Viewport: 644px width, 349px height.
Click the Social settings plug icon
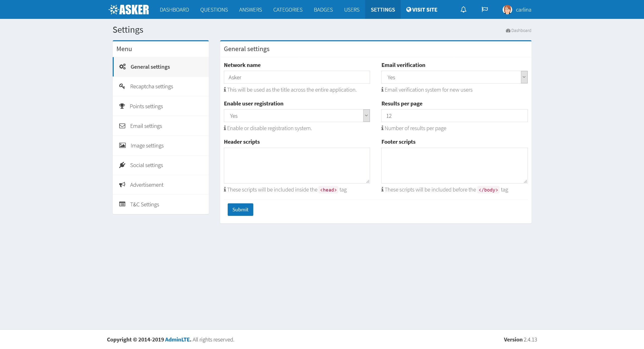point(122,165)
